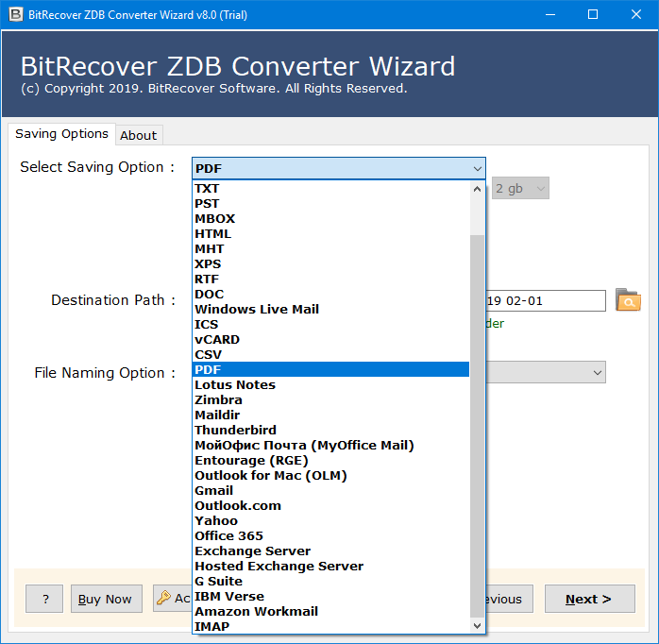Screen dimensions: 659x644
Task: Pick IMAP at list bottom
Action: tap(330, 626)
